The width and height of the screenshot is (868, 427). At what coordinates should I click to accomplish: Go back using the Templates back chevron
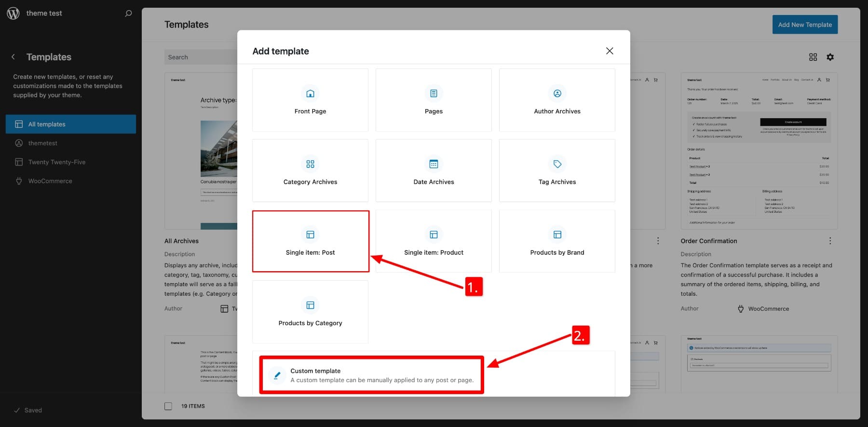click(x=13, y=57)
